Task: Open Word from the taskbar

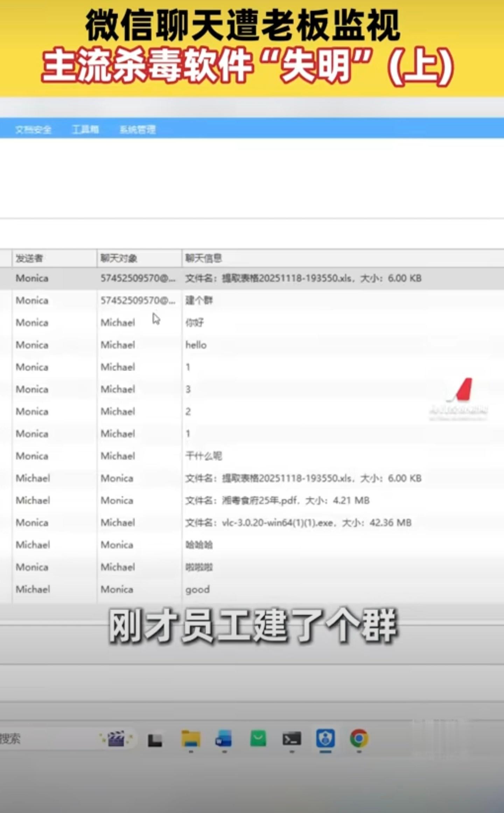Action: [224, 739]
